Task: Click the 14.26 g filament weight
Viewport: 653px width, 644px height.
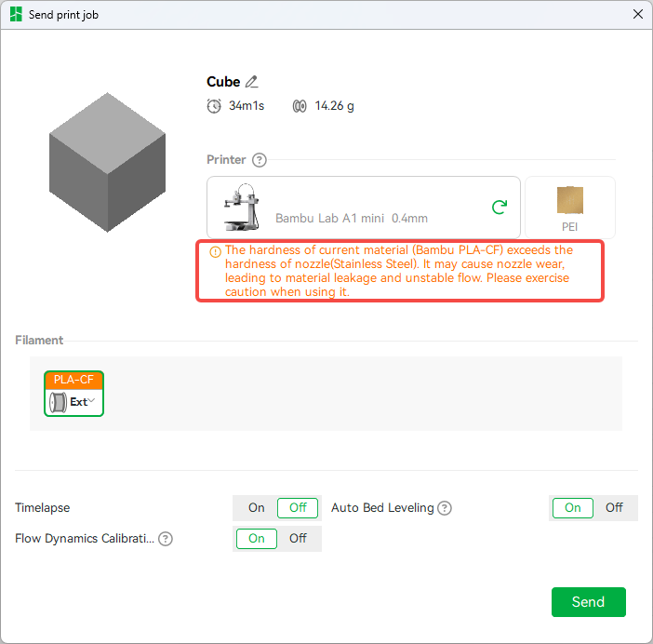Action: pos(334,106)
